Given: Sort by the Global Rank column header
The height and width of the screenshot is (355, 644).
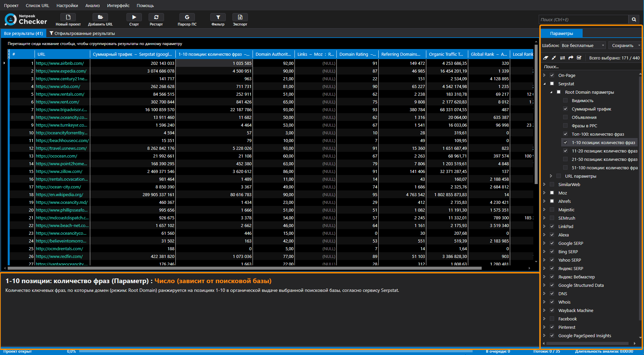Looking at the screenshot, I should (x=489, y=54).
